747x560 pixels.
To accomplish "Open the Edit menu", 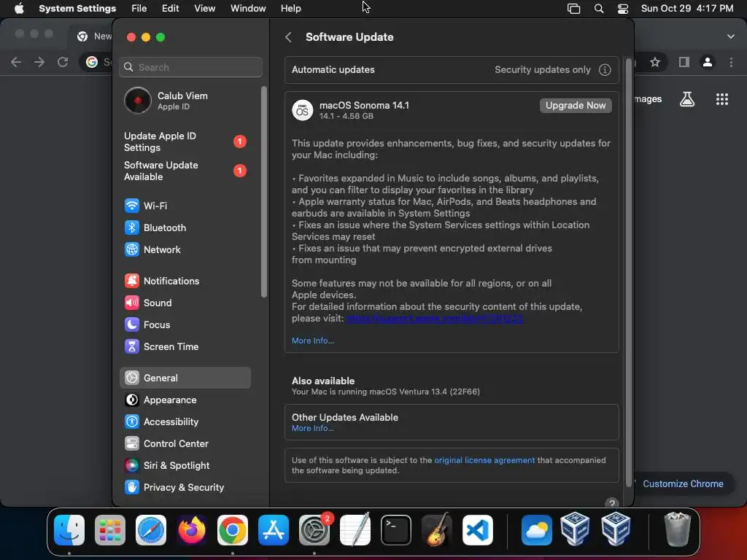I will [170, 9].
